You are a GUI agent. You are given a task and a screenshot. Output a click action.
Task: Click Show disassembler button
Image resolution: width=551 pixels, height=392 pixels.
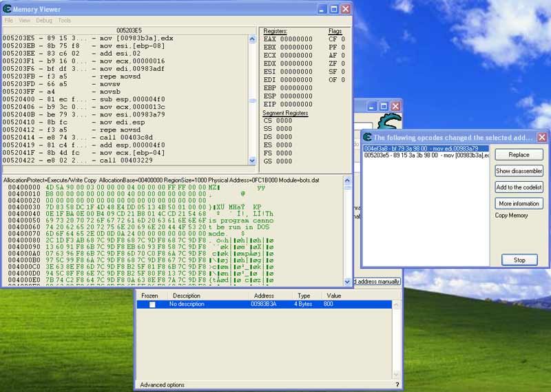[x=519, y=171]
